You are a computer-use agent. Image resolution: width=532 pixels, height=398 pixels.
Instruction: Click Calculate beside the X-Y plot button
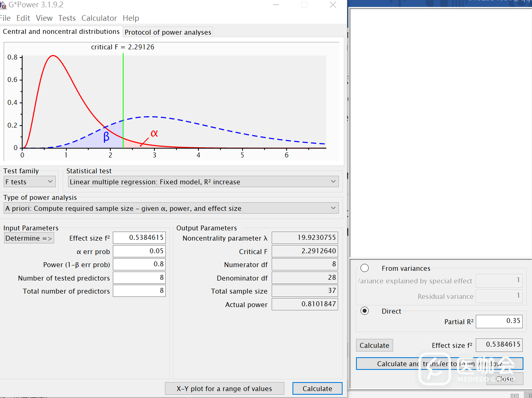tap(317, 389)
